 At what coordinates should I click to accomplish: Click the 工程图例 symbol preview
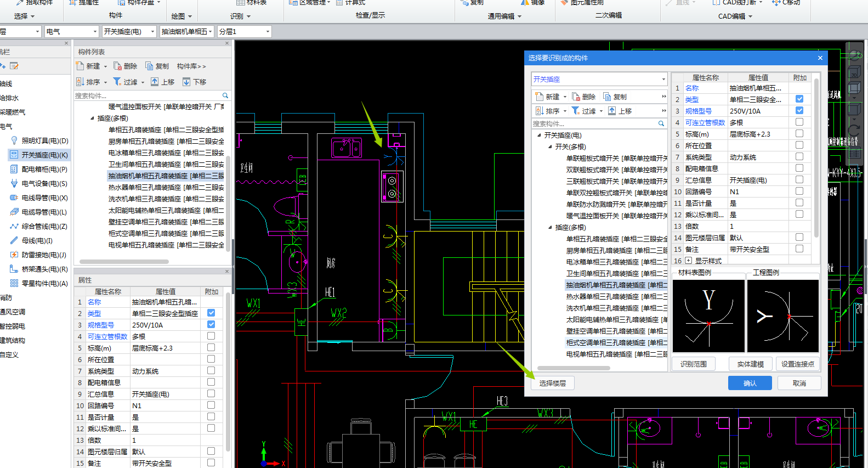coord(783,316)
